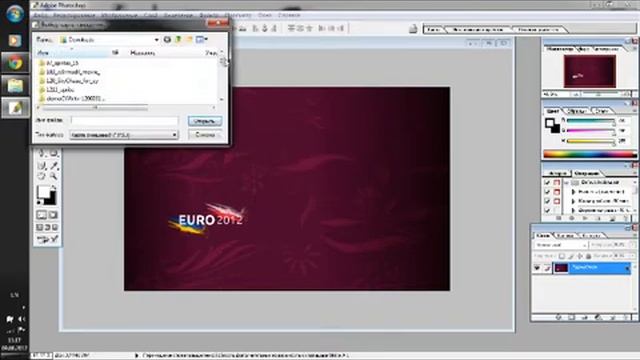
Task: Open Google Chrome from the taskbar
Action: tap(15, 63)
